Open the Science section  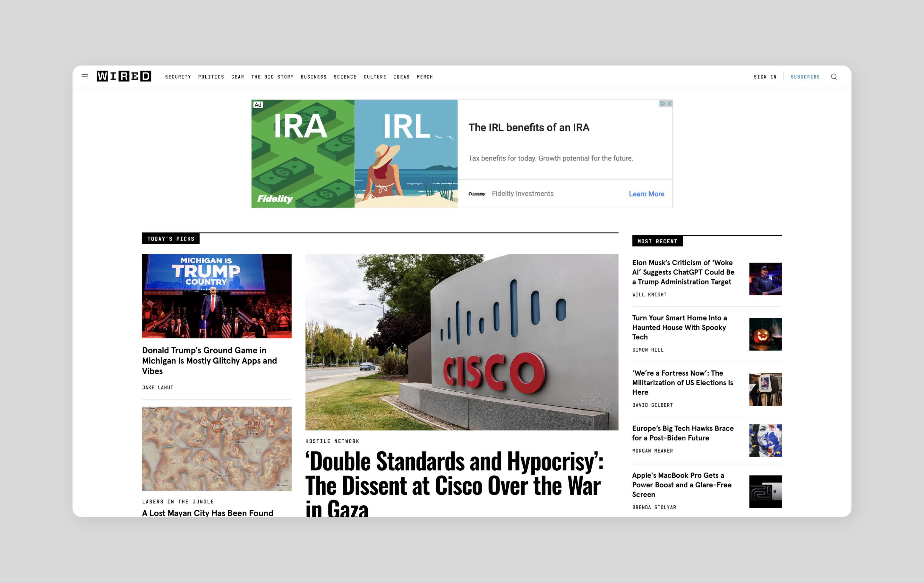[x=345, y=77]
